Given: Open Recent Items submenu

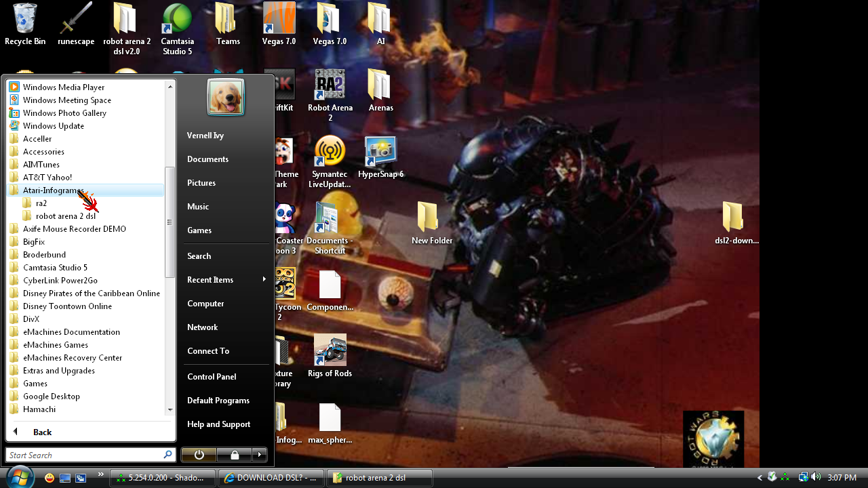Looking at the screenshot, I should 226,279.
